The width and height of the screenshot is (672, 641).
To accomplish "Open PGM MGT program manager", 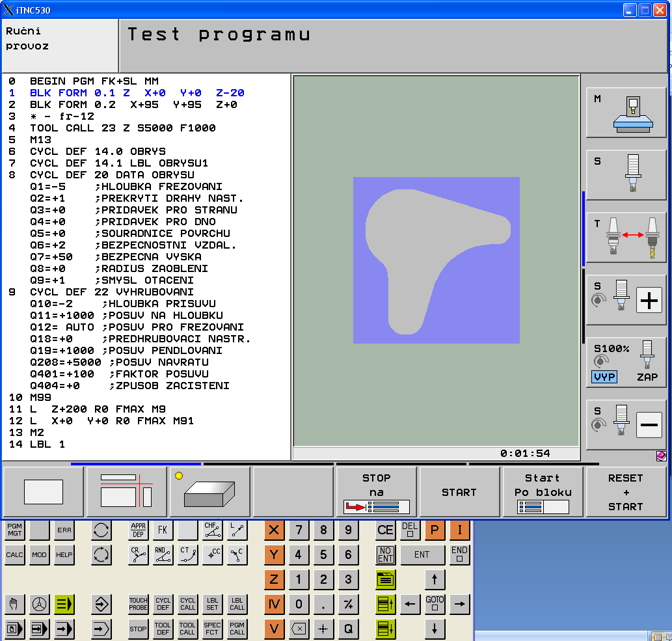I will point(14,530).
